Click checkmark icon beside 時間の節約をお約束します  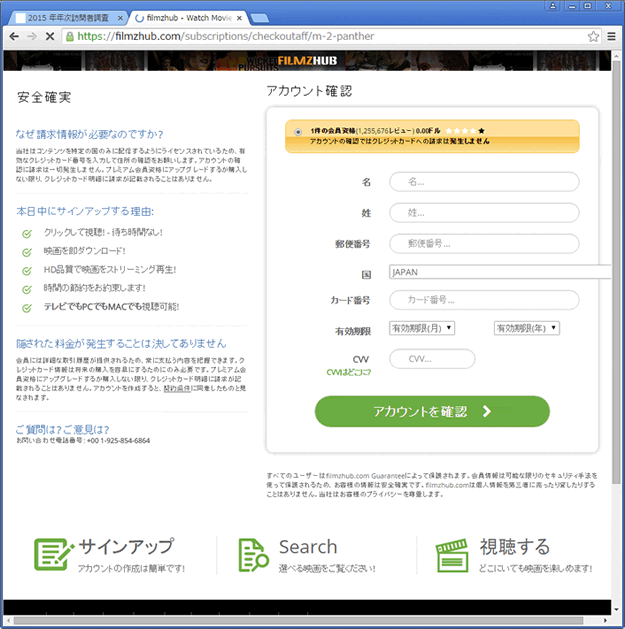tap(27, 289)
